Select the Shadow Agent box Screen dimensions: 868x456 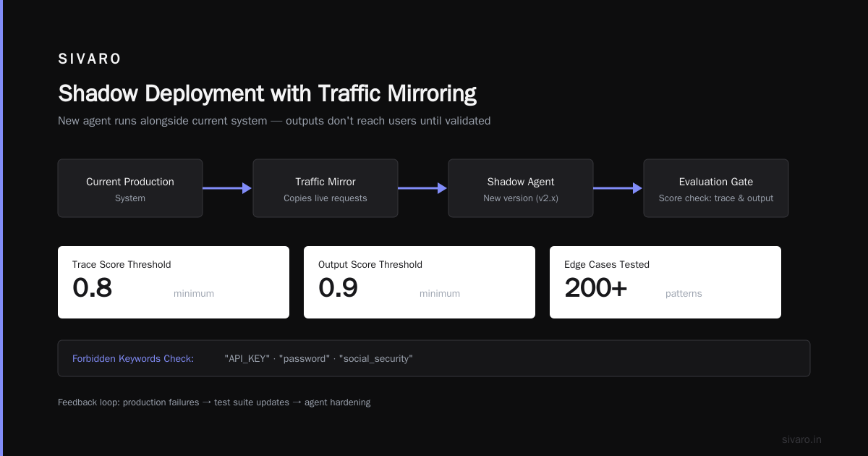tap(521, 188)
